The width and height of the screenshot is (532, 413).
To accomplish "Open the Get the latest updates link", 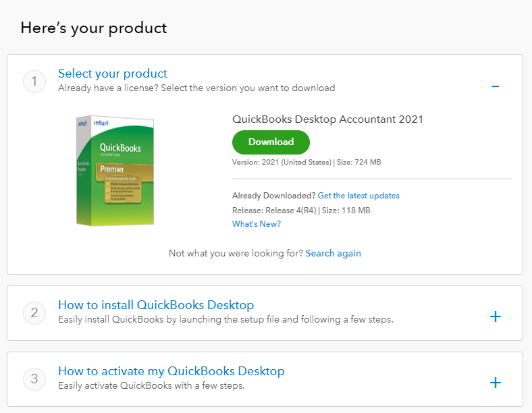I will [358, 196].
